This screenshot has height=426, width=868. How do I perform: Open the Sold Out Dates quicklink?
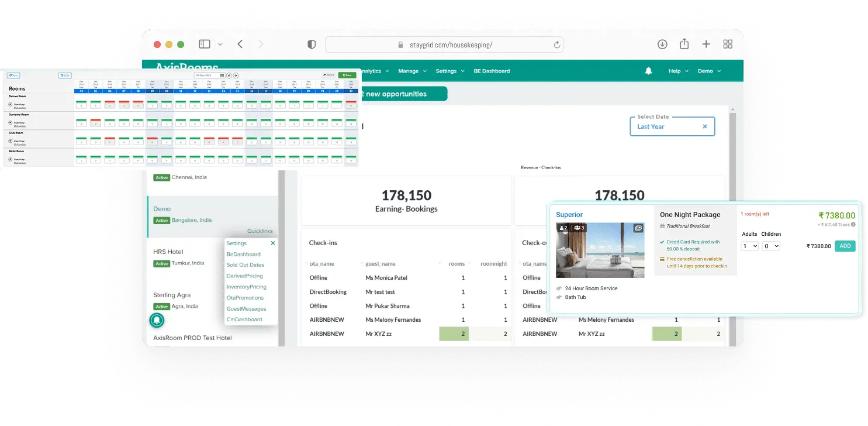pyautogui.click(x=245, y=265)
